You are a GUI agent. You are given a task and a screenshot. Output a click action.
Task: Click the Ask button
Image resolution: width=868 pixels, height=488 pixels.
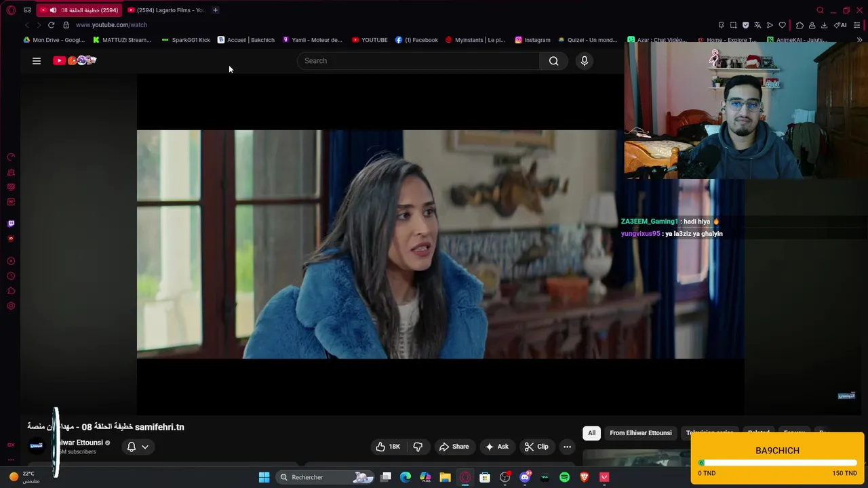coord(496,447)
